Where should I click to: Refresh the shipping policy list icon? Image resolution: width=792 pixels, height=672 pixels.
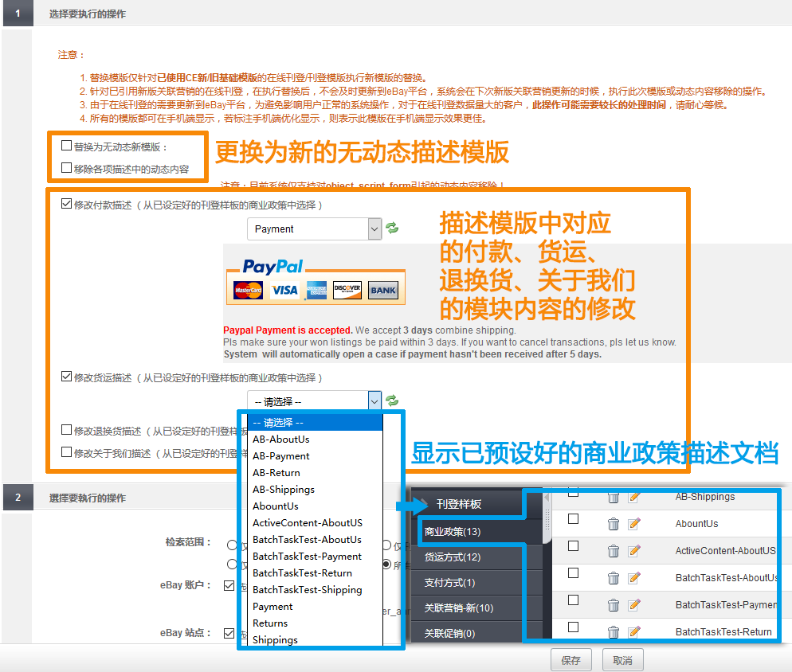click(392, 400)
